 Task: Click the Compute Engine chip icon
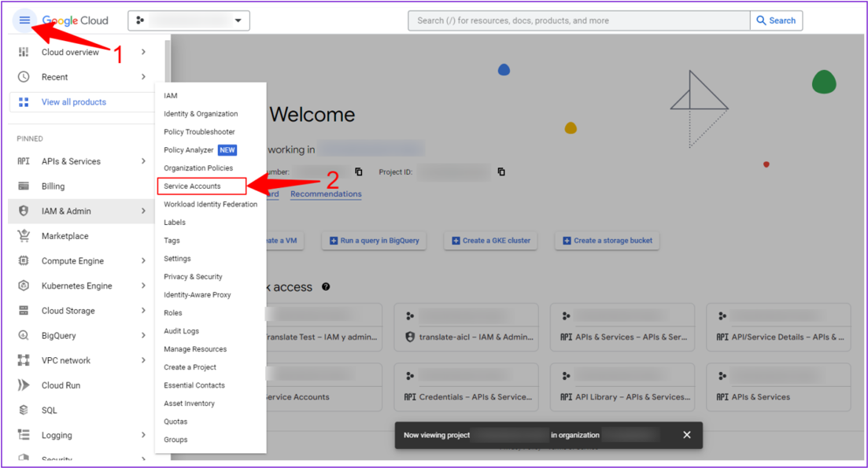coord(24,260)
